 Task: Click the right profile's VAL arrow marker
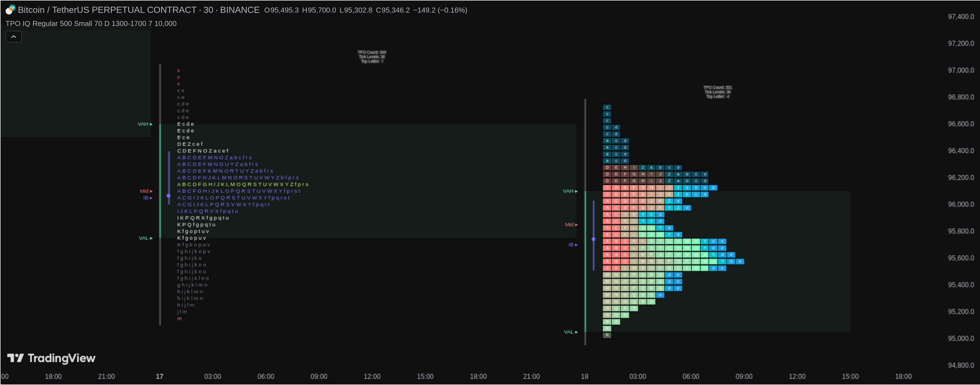tap(570, 332)
